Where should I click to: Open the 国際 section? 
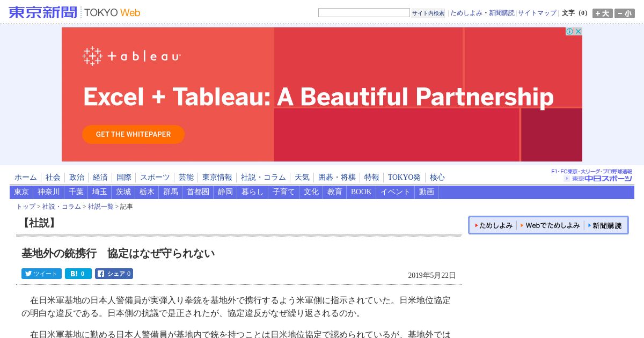point(124,178)
